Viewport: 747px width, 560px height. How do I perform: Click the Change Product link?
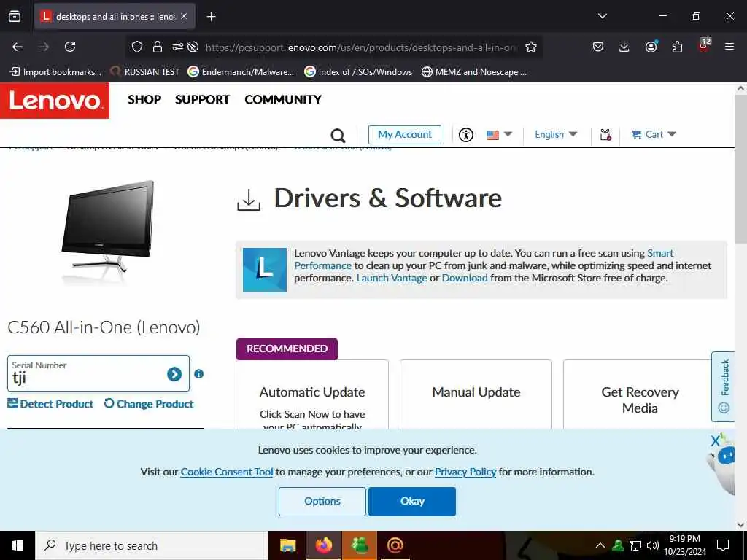149,404
